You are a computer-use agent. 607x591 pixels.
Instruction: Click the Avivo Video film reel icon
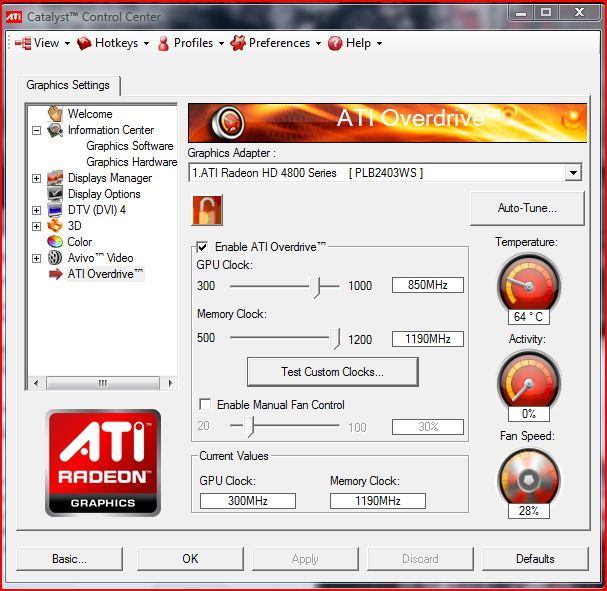(55, 258)
